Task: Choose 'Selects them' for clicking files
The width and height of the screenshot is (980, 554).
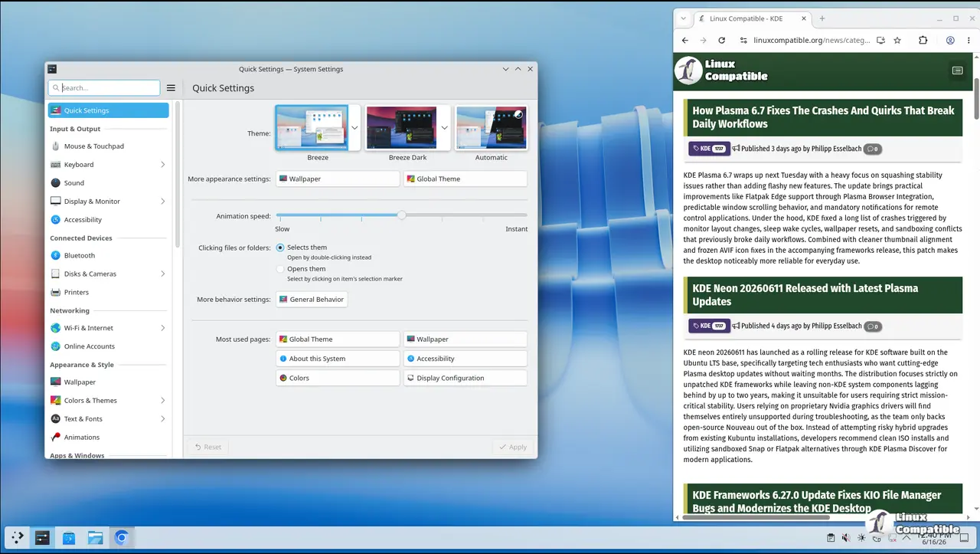Action: pos(280,247)
